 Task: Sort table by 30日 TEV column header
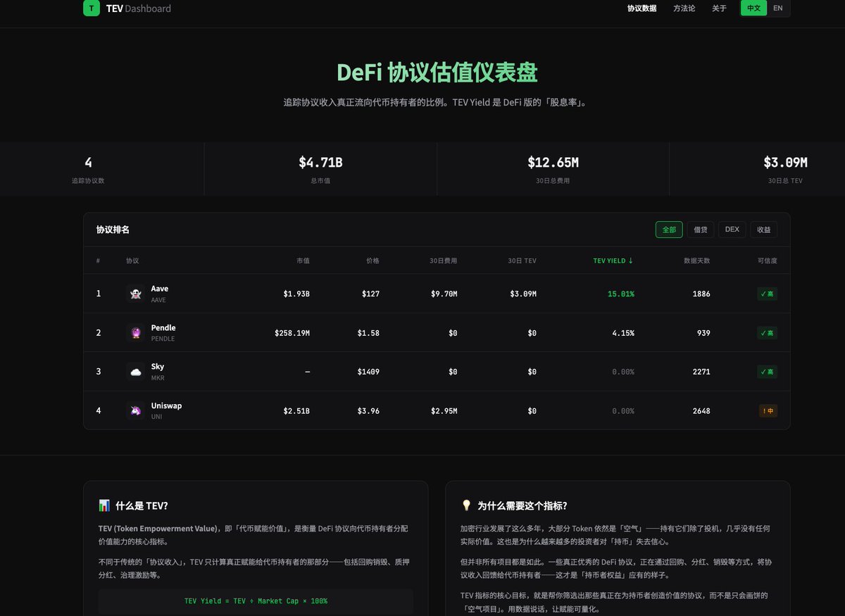(x=522, y=260)
